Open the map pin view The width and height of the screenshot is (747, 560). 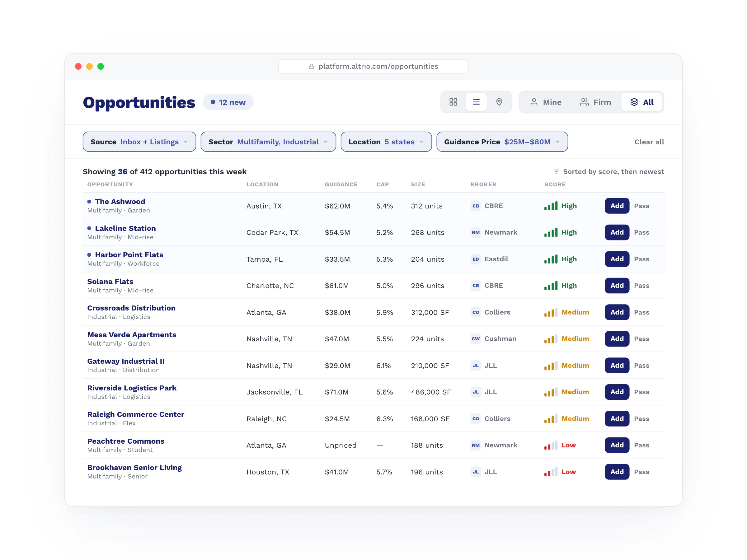(x=499, y=102)
